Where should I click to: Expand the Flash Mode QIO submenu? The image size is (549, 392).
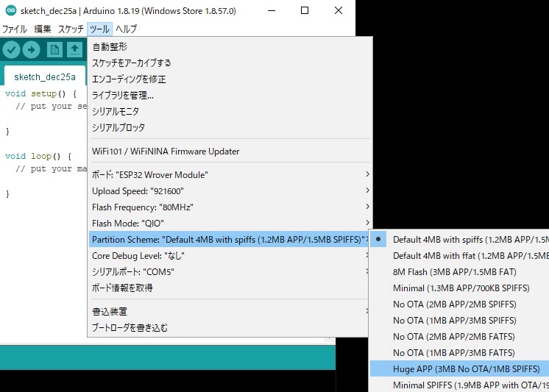click(230, 223)
